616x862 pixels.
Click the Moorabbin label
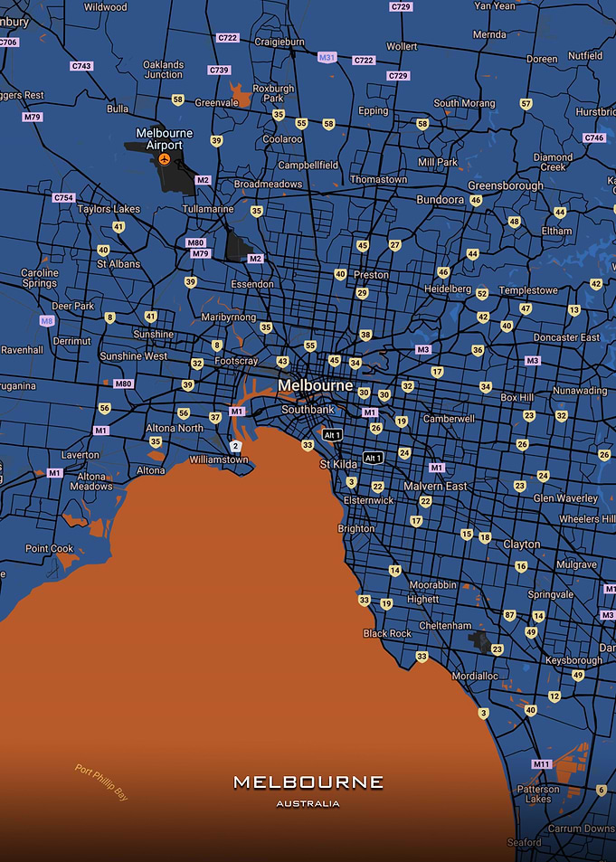[x=433, y=585]
